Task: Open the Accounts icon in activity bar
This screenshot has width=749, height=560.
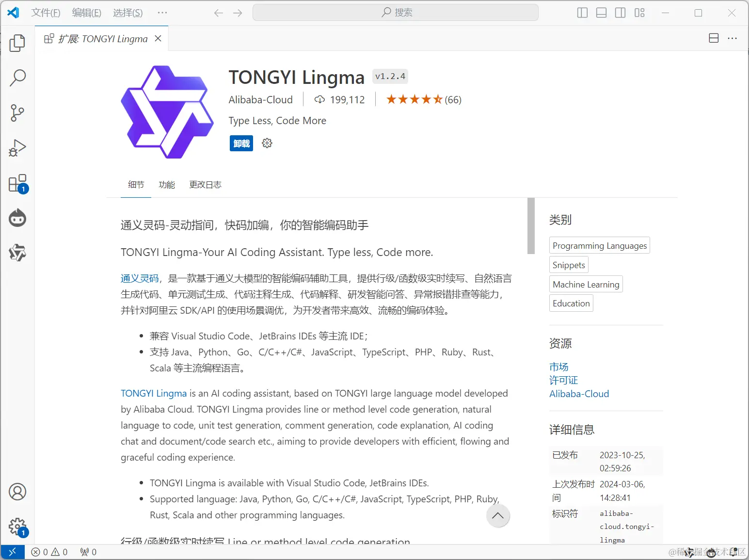Action: point(17,492)
